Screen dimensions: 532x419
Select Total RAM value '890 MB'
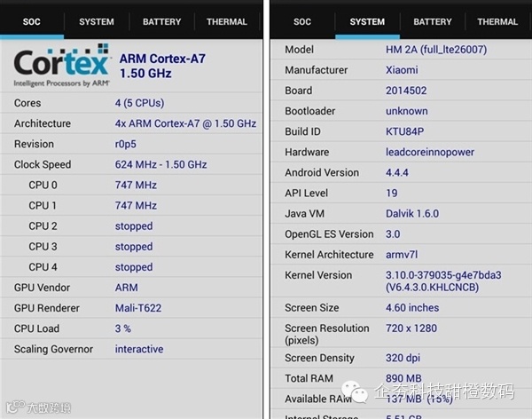[403, 378]
